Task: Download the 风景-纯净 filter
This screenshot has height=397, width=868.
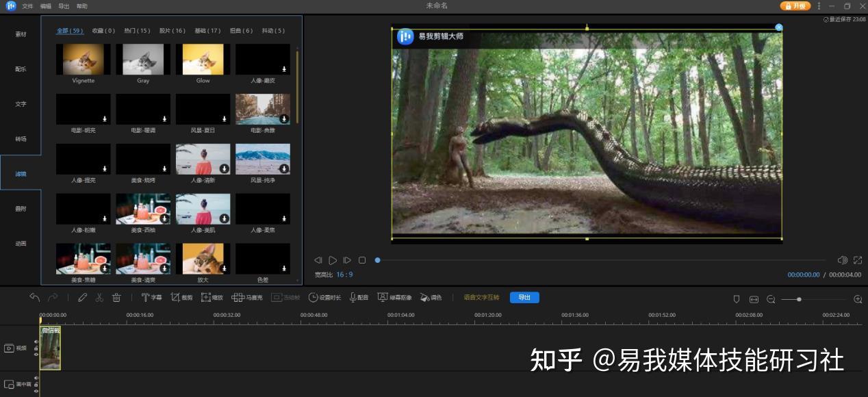Action: pyautogui.click(x=284, y=168)
